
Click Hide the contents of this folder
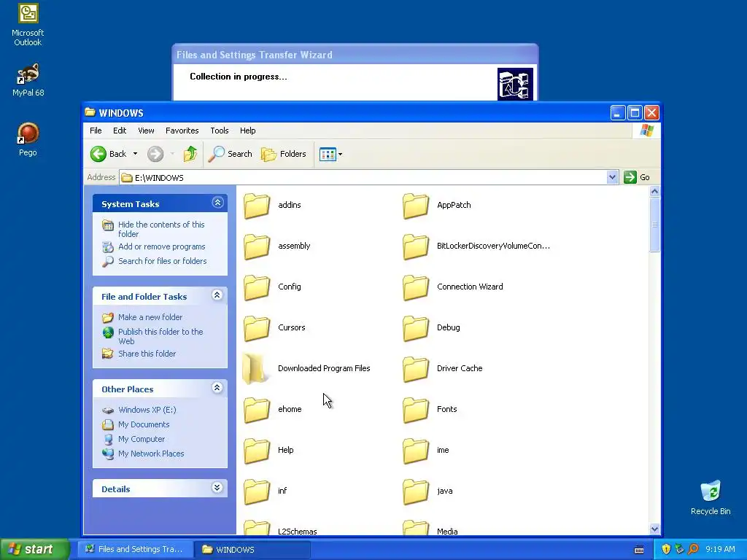(x=161, y=229)
